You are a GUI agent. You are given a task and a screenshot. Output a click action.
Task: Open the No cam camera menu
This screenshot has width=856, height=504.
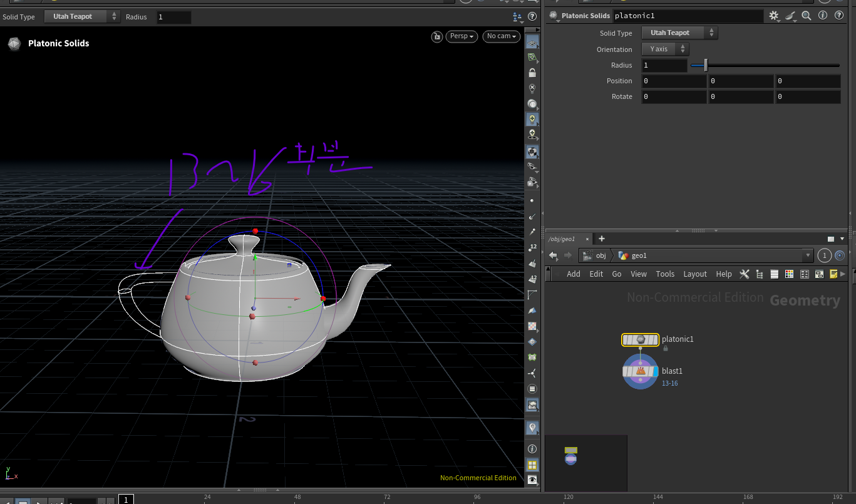[502, 36]
